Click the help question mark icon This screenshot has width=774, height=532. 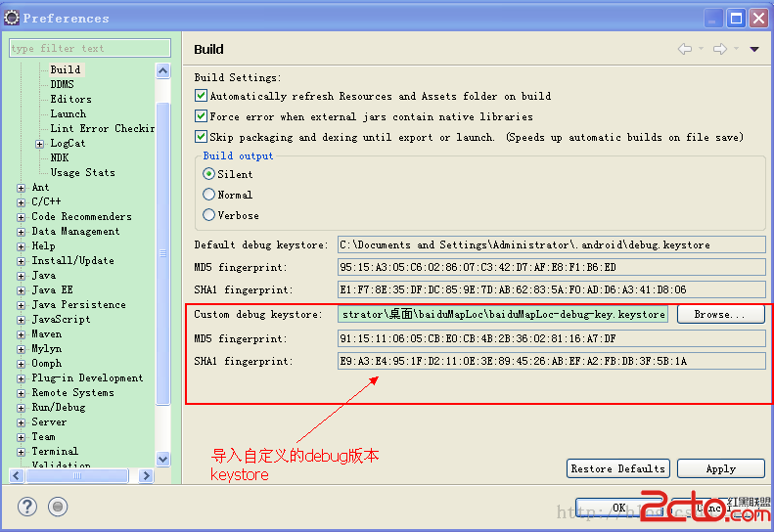click(x=27, y=507)
